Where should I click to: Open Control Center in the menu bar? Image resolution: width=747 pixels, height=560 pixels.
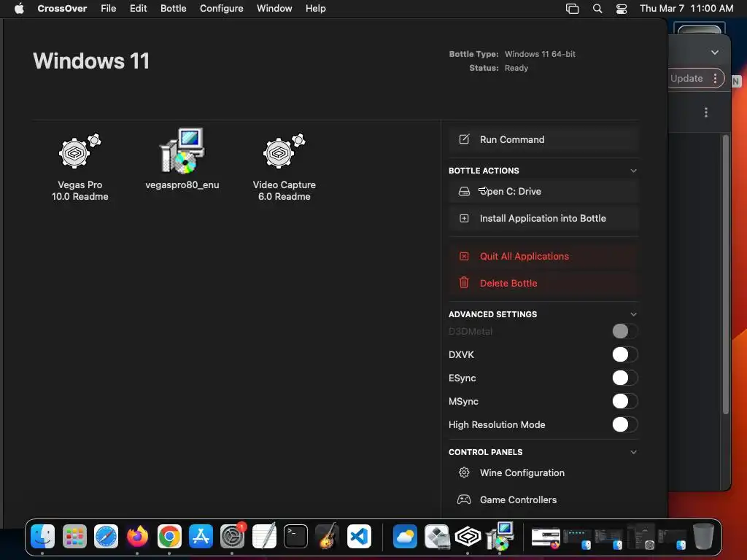click(622, 9)
